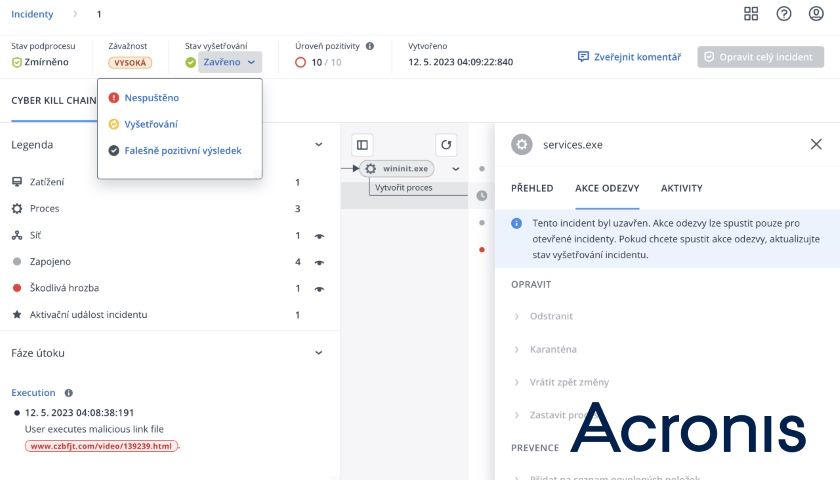Click the Zmírněno shield status icon
This screenshot has height=480, width=840.
point(17,62)
